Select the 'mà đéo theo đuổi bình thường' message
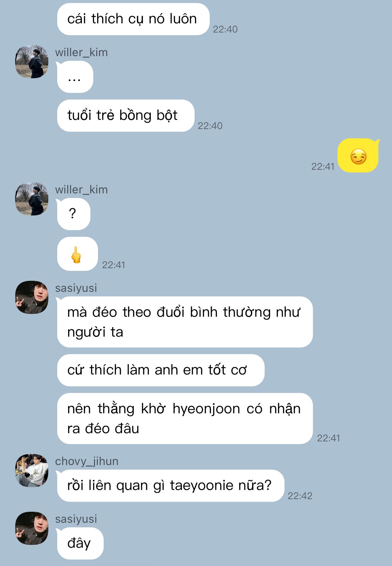Screen dimensions: 392x566 tap(185, 322)
